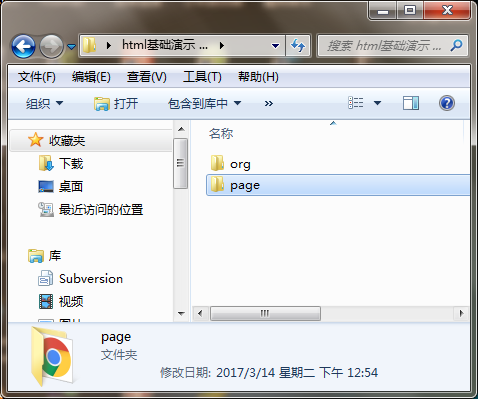The width and height of the screenshot is (478, 399).
Task: Open the recent pages dropdown arrow
Action: coord(71,47)
